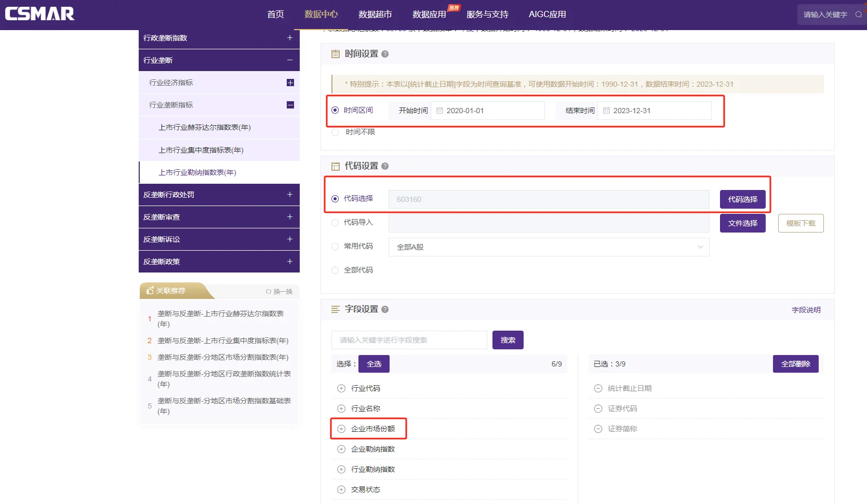Image resolution: width=867 pixels, height=504 pixels.
Task: Open the 数据超市 menu item
Action: 375,14
